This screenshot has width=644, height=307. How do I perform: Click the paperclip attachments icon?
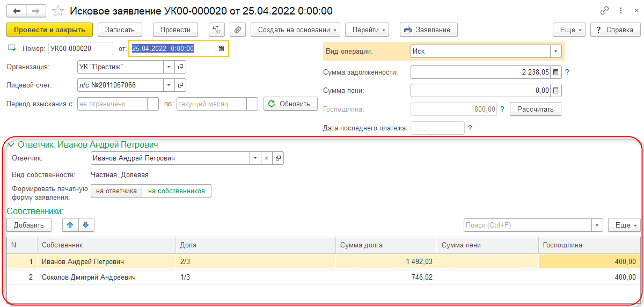pos(238,30)
